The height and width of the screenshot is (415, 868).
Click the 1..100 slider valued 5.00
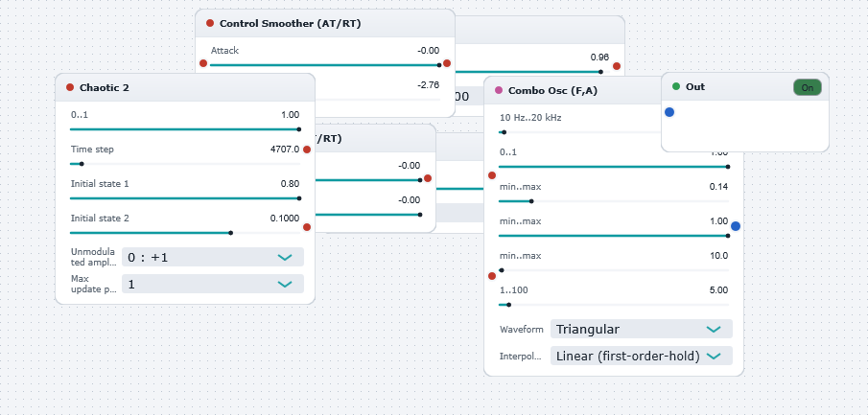[614, 305]
